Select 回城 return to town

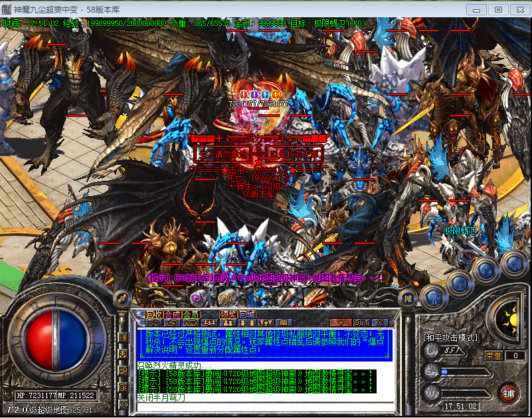[246, 314]
